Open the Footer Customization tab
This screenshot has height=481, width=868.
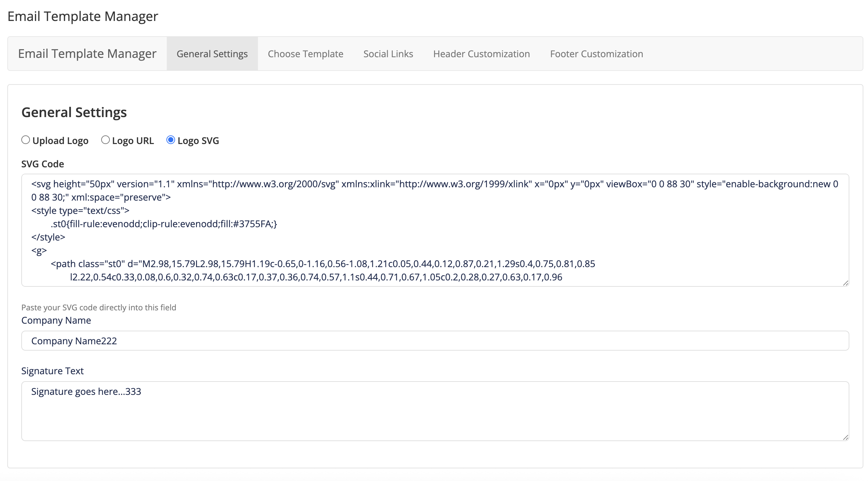596,54
